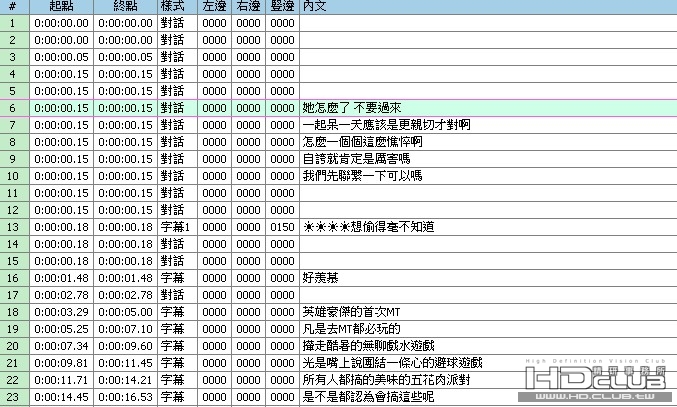The height and width of the screenshot is (407, 677).
Task: Select the text "我們先聯繫一下可以嗎"
Action: (362, 176)
